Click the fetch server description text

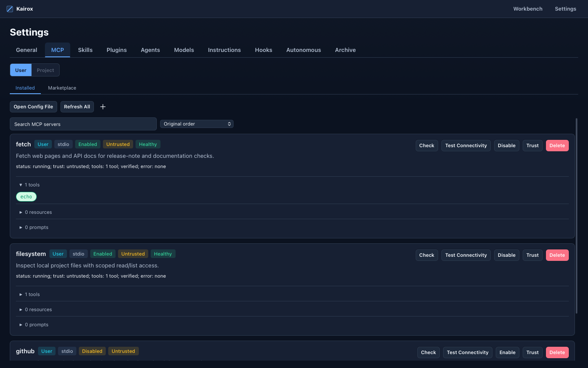pos(115,156)
